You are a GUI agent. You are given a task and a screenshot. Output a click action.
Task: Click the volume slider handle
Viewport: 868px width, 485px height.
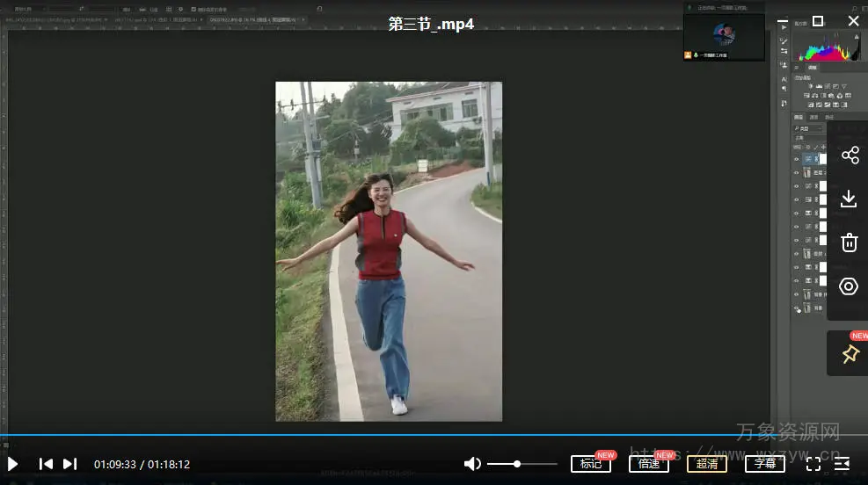(x=517, y=464)
